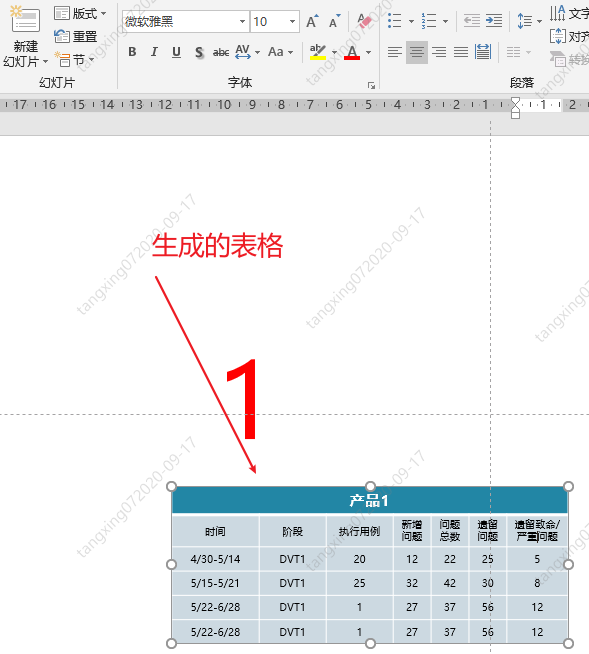
Task: Open the 字体 font dialog launcher
Action: click(371, 86)
